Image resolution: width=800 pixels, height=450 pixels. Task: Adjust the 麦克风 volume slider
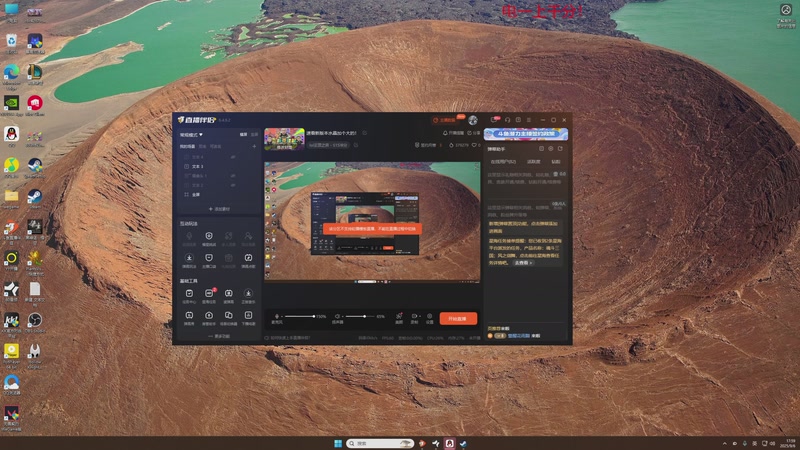coord(299,316)
